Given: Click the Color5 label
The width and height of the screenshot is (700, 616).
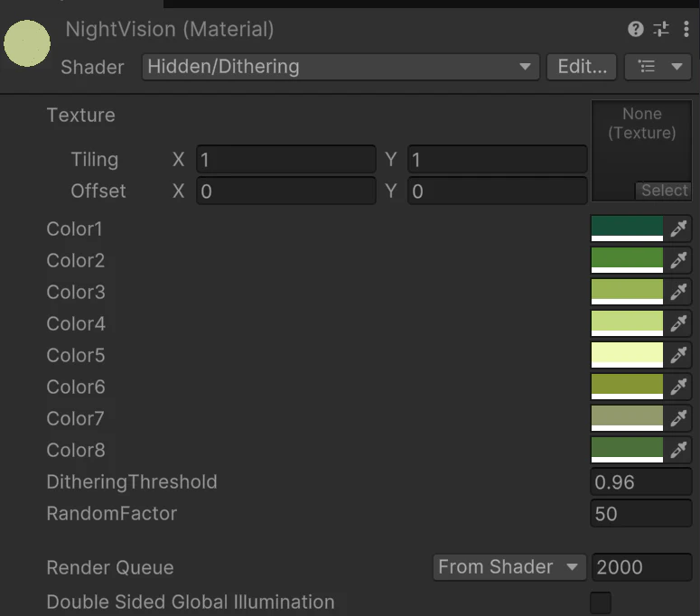Looking at the screenshot, I should 76,355.
